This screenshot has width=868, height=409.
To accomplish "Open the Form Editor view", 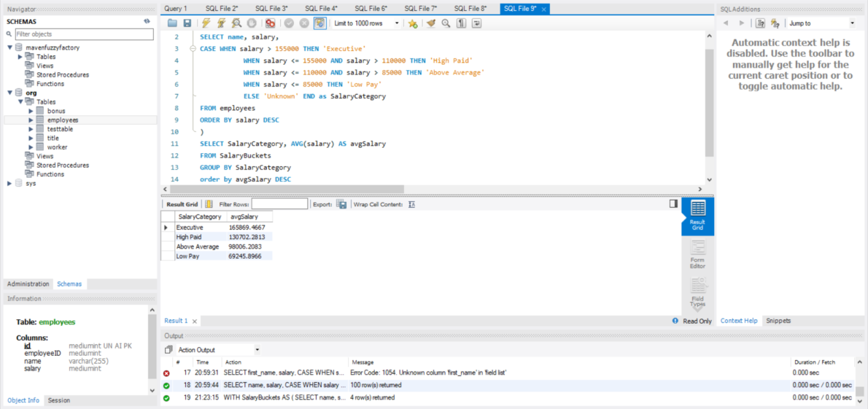I will tap(697, 254).
